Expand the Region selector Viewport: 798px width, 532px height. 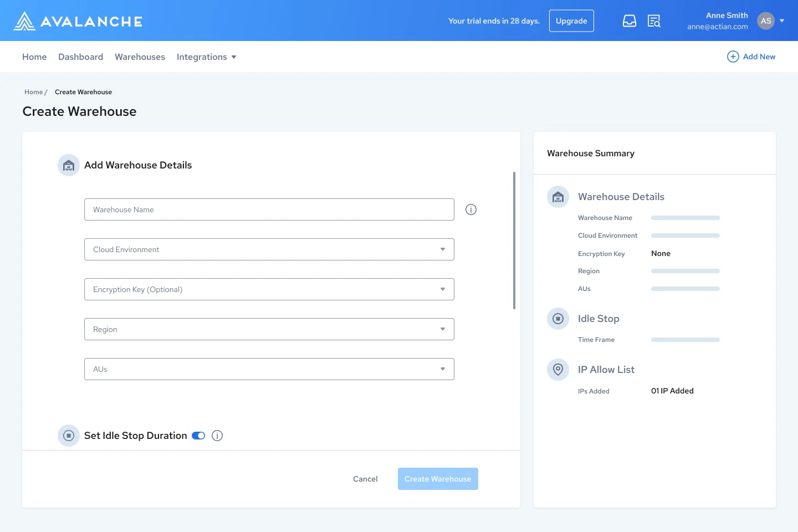pos(269,329)
